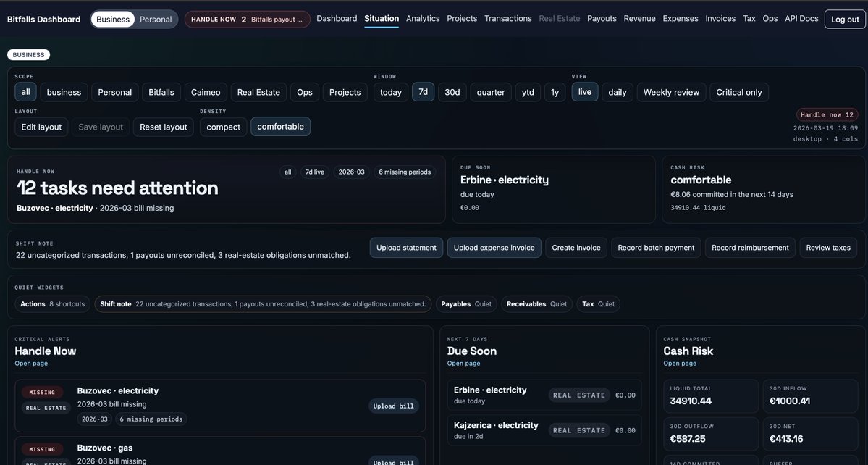Viewport: 868px width, 465px height.
Task: Choose the ytd window
Action: point(528,93)
